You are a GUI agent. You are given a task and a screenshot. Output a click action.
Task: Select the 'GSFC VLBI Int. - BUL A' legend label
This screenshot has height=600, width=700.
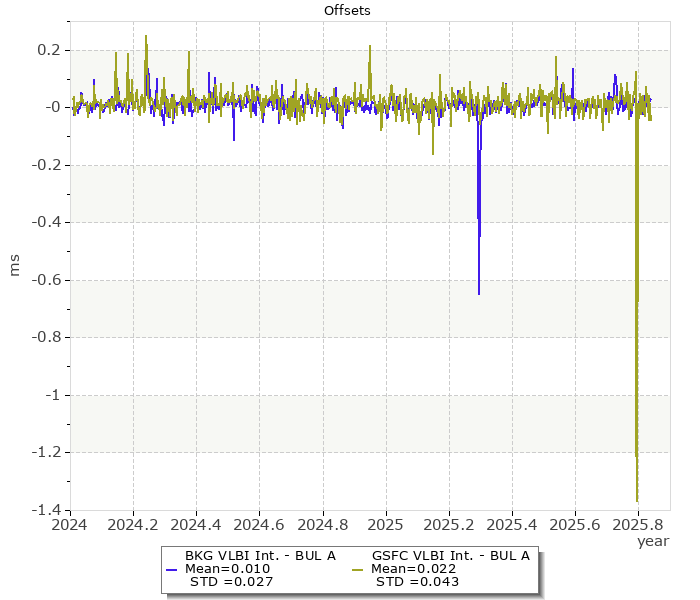[450, 555]
